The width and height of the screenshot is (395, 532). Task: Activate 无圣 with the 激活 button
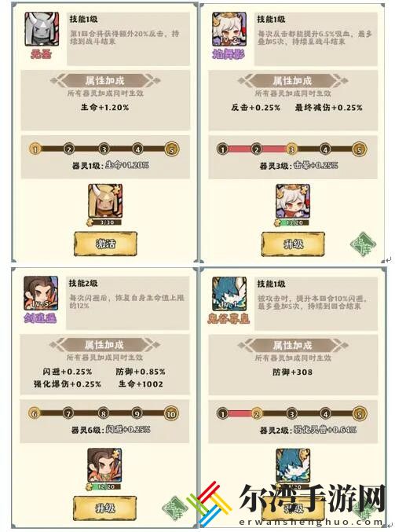[x=105, y=244]
